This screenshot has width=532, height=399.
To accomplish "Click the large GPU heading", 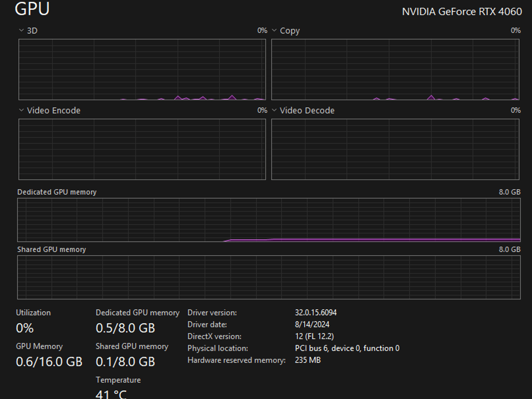I will pos(32,9).
